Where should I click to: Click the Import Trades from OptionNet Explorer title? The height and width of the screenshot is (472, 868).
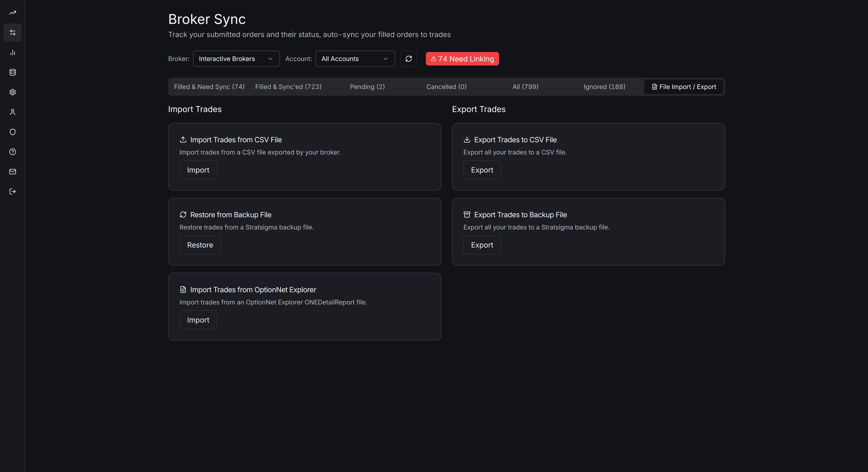point(253,290)
